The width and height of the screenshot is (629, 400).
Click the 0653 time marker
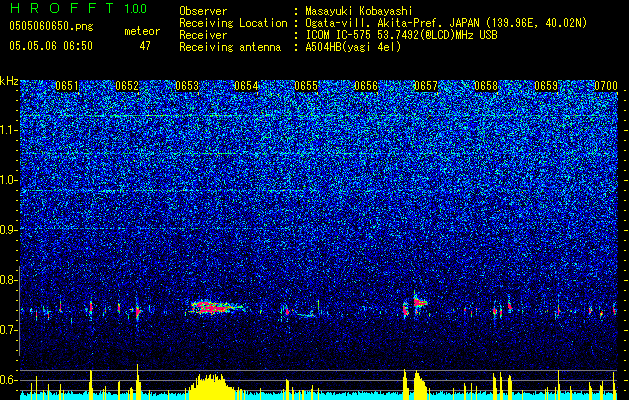point(187,86)
